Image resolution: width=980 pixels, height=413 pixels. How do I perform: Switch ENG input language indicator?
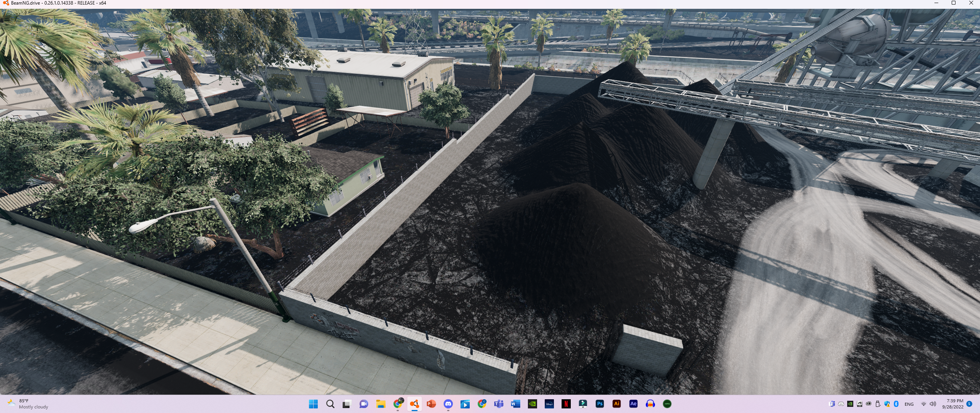click(909, 404)
